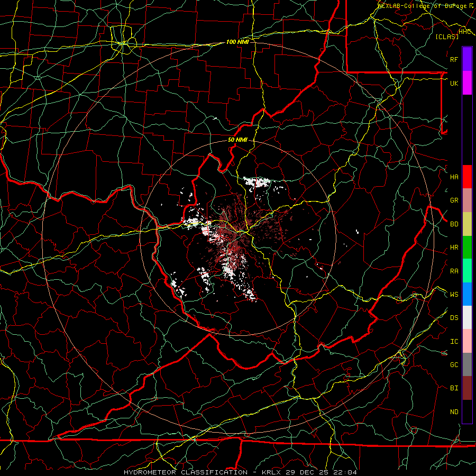476x476 pixels.
Task: Click the GC legend label
Action: click(x=454, y=365)
